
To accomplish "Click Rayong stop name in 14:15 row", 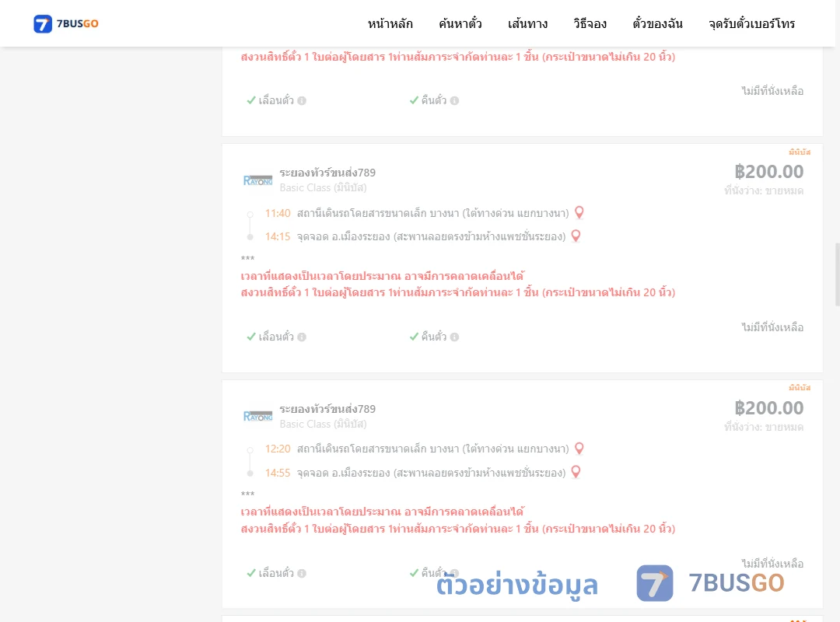I will pyautogui.click(x=431, y=237).
